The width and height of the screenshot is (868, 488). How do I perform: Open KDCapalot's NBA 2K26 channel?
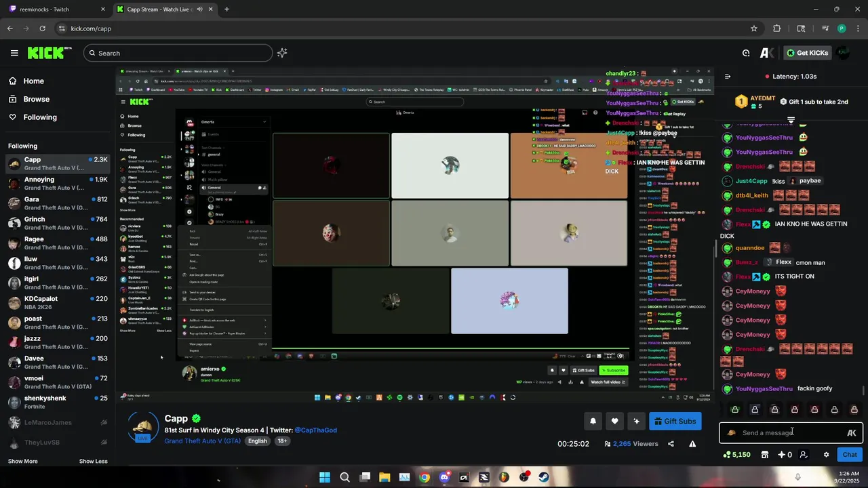57,302
